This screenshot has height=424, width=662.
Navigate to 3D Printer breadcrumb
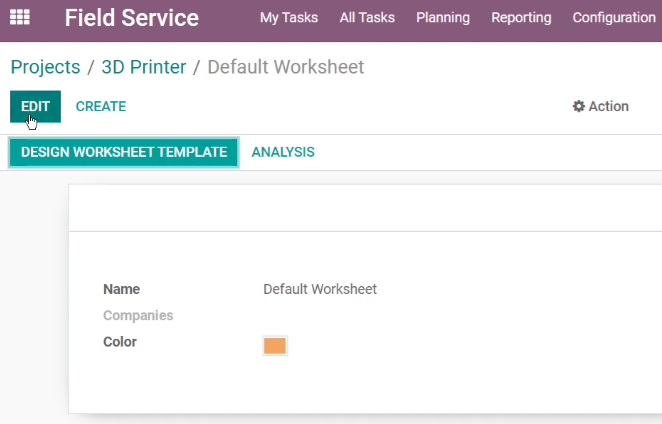[x=144, y=67]
